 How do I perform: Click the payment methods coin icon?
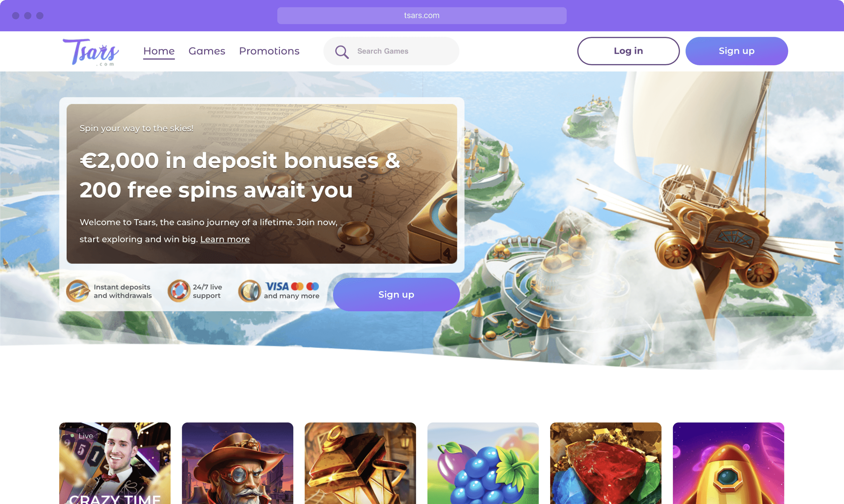250,291
